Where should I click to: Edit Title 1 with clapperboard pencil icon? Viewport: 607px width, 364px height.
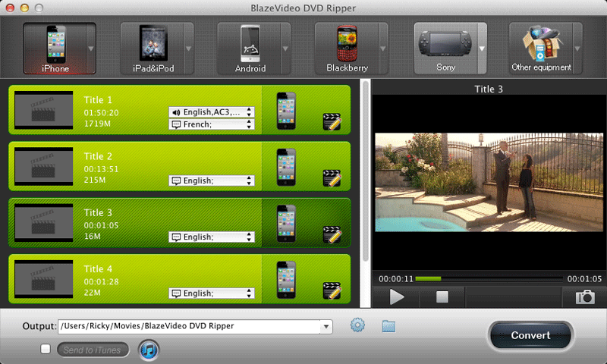[332, 121]
